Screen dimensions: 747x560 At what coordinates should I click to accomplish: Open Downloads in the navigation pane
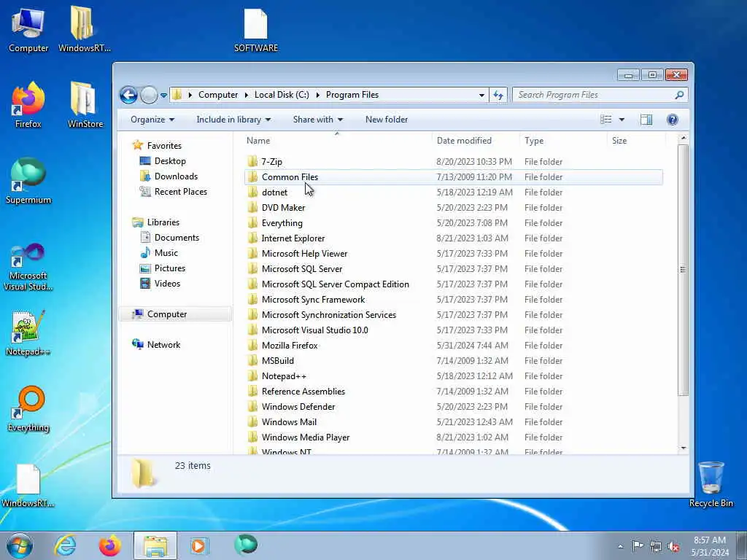pos(175,176)
